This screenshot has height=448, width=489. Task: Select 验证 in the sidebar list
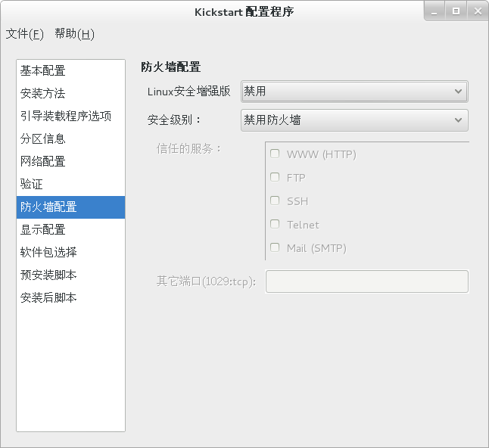point(71,185)
